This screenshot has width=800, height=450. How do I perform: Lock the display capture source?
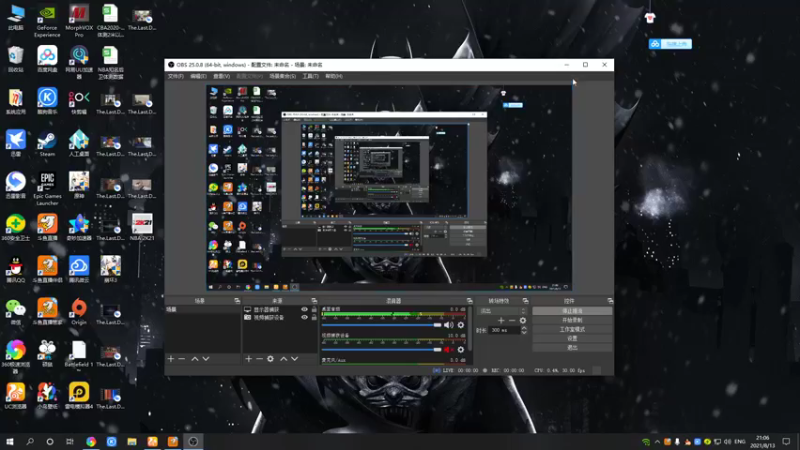click(x=314, y=310)
